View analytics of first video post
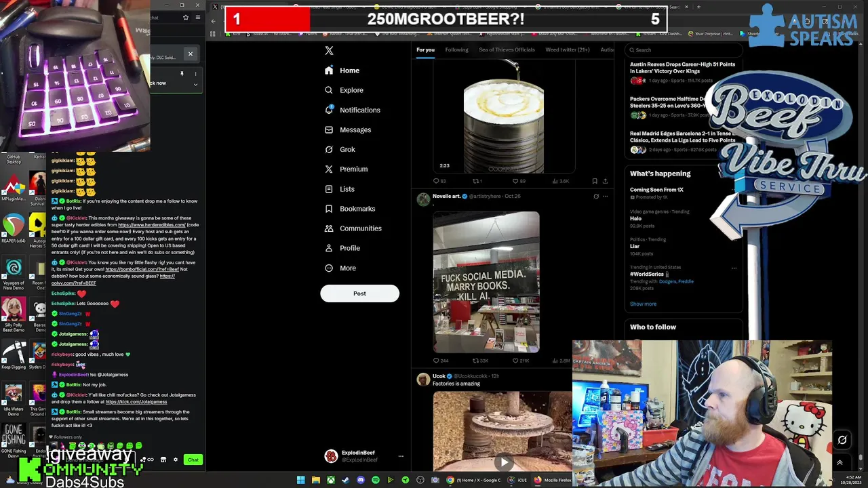This screenshot has height=488, width=868. point(560,181)
